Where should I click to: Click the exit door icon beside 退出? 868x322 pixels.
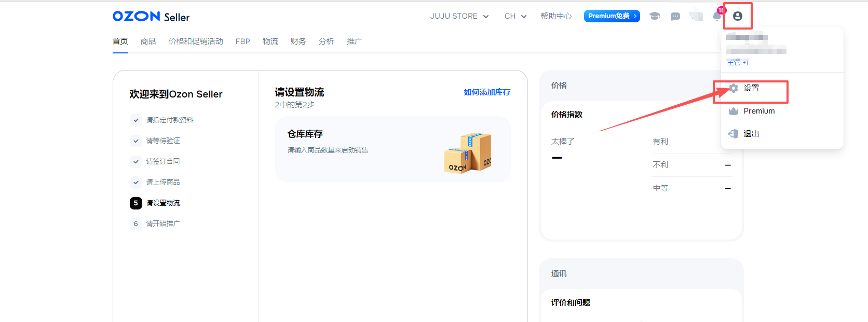(733, 134)
